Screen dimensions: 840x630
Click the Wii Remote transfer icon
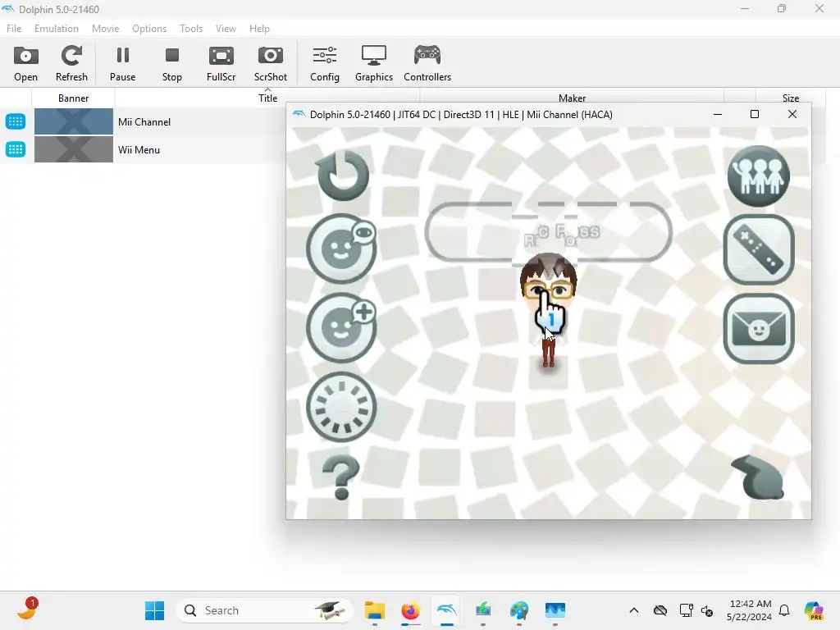point(759,249)
